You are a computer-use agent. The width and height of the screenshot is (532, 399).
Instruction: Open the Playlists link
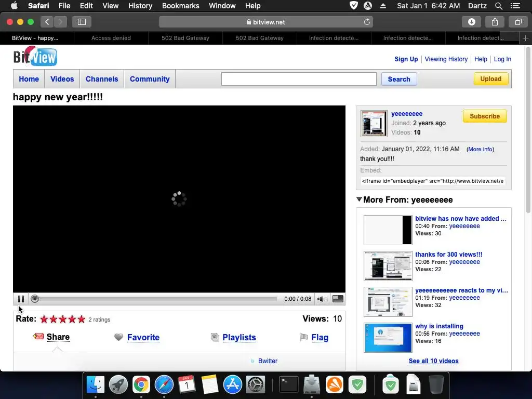click(239, 338)
